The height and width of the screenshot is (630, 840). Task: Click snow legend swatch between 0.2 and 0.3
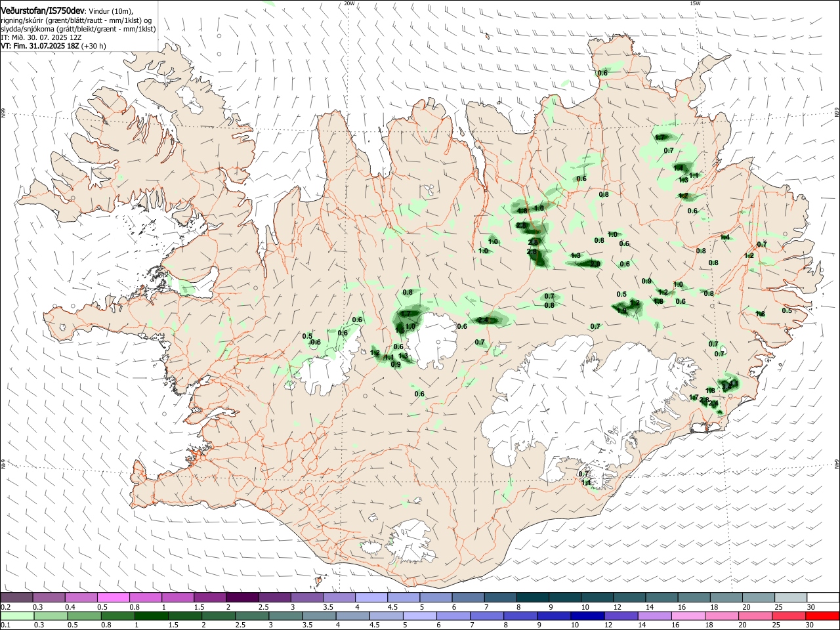(16, 598)
